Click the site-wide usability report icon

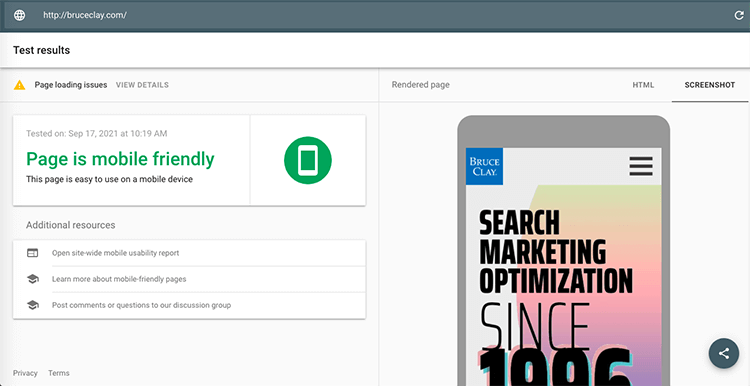(x=33, y=253)
